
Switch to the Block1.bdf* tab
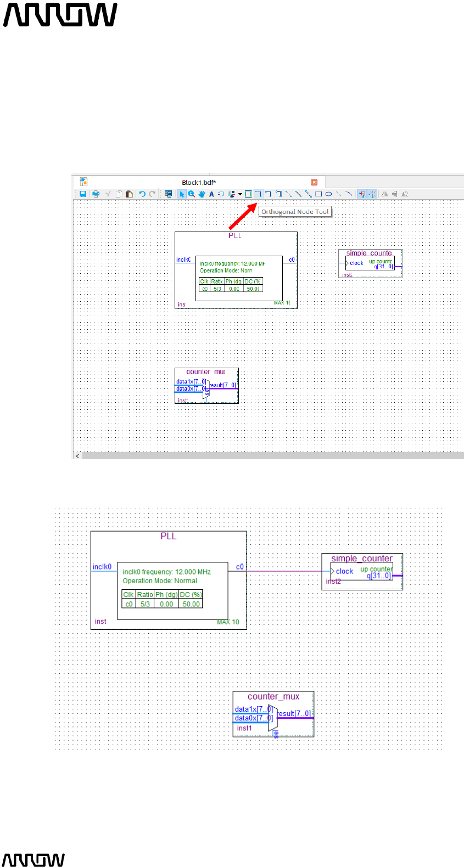coord(199,182)
